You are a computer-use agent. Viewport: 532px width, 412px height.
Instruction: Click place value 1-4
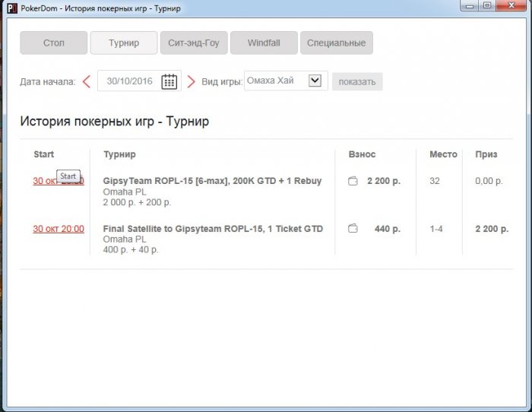436,229
